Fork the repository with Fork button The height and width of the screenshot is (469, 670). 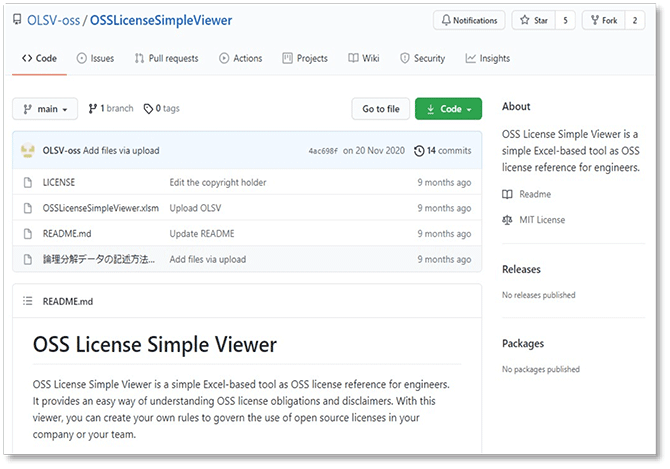pos(605,20)
